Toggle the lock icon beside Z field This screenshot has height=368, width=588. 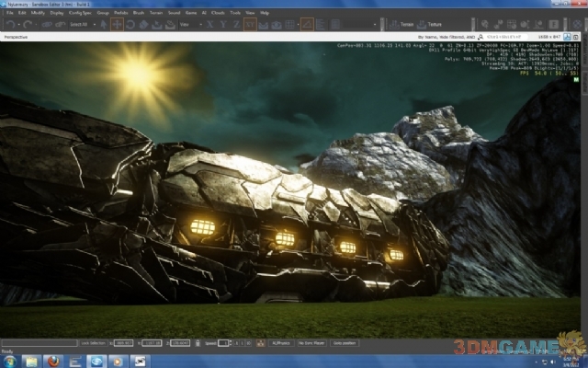click(x=198, y=343)
